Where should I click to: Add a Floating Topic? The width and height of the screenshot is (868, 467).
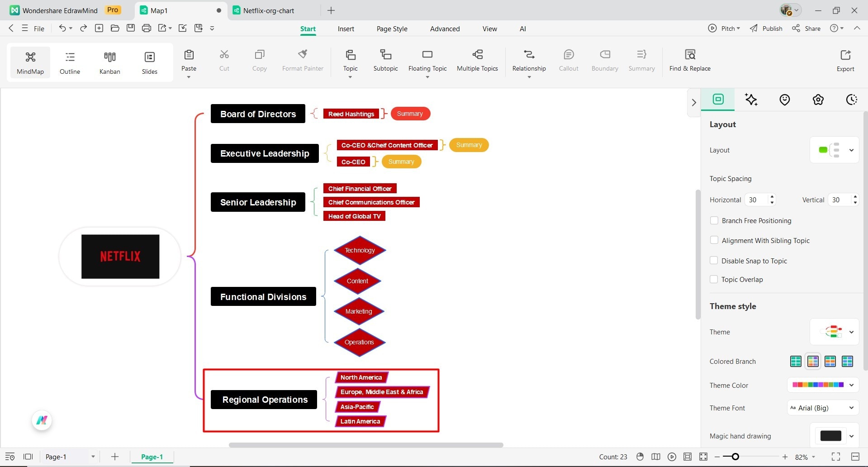(x=427, y=60)
